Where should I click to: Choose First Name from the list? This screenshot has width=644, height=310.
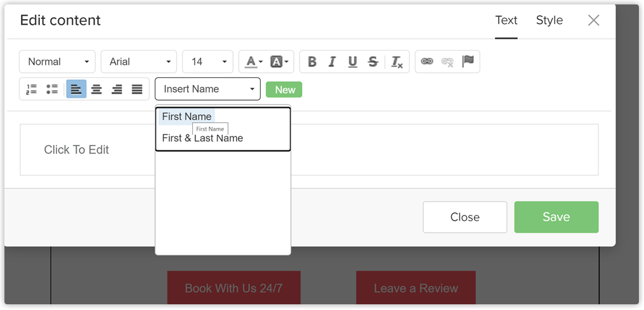click(x=187, y=117)
